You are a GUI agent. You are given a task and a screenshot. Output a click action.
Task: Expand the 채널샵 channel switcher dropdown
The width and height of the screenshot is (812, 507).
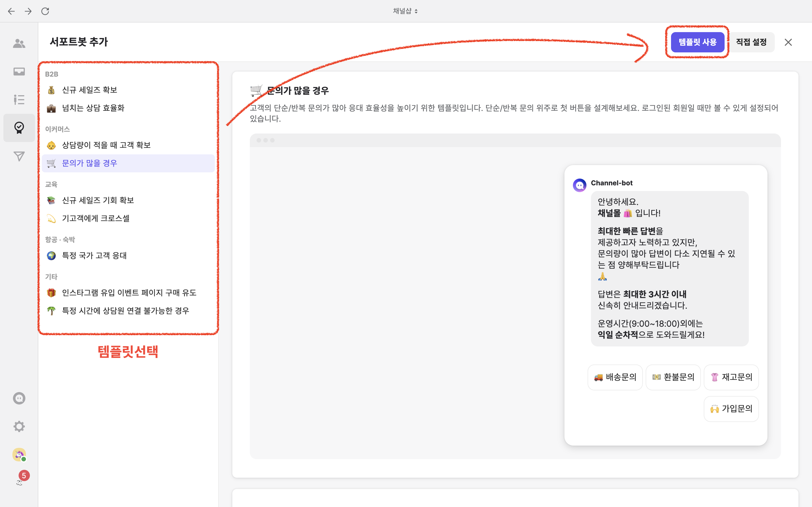coord(405,11)
